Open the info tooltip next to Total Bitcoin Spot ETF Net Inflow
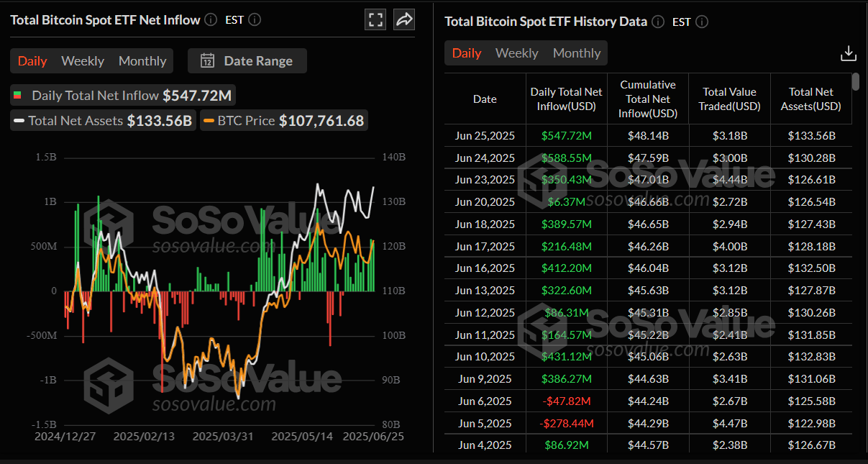The width and height of the screenshot is (868, 464). [x=210, y=19]
